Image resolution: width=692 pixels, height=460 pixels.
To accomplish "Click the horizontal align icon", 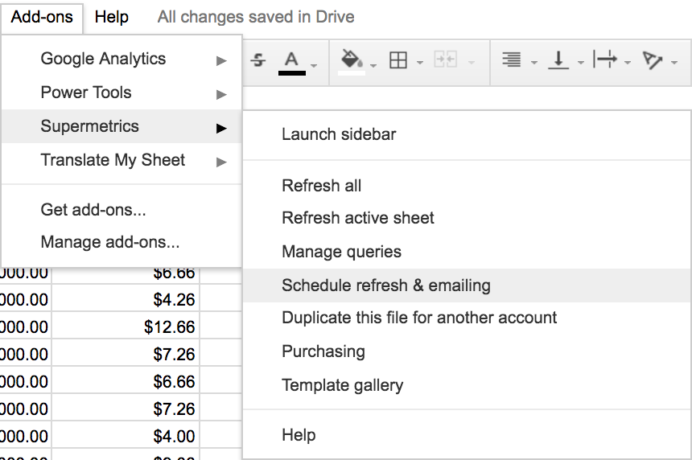I will (511, 61).
